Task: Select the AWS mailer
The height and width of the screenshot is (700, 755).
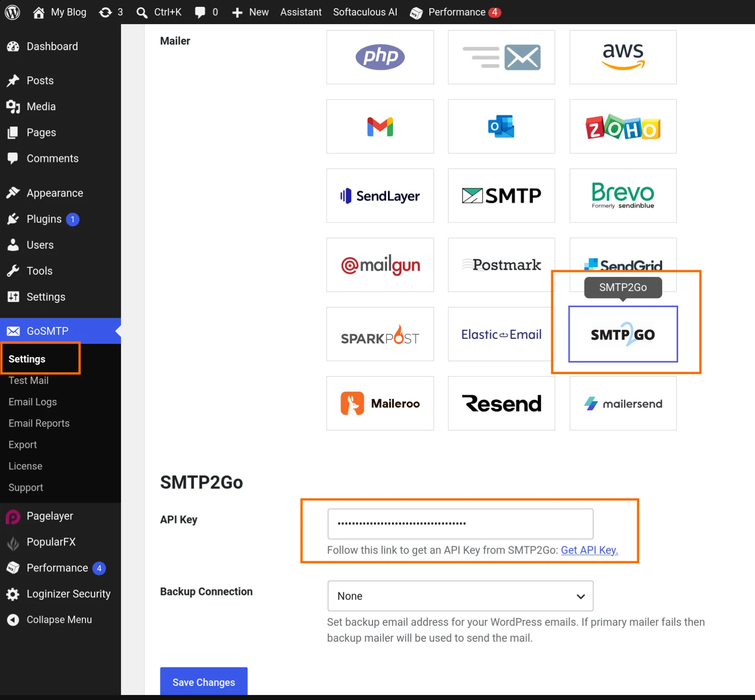Action: [623, 57]
